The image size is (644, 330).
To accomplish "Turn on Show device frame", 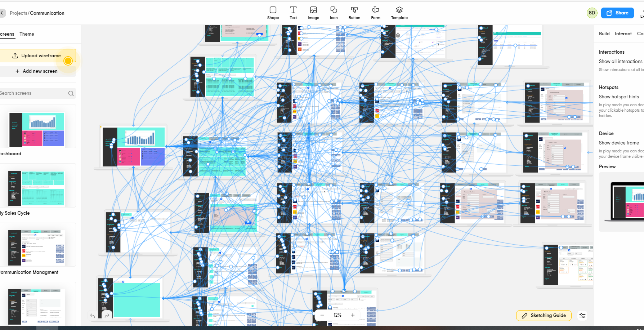I will tap(619, 143).
